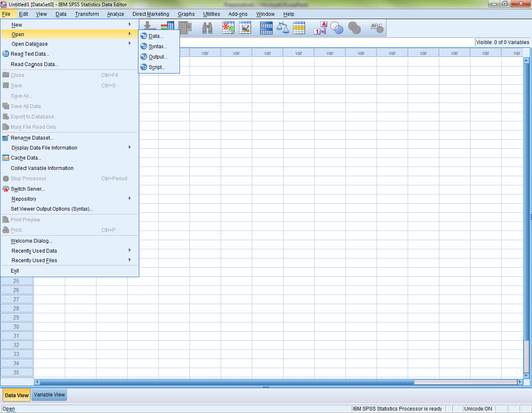The width and height of the screenshot is (532, 413).
Task: Select row header 35
Action: tap(17, 372)
